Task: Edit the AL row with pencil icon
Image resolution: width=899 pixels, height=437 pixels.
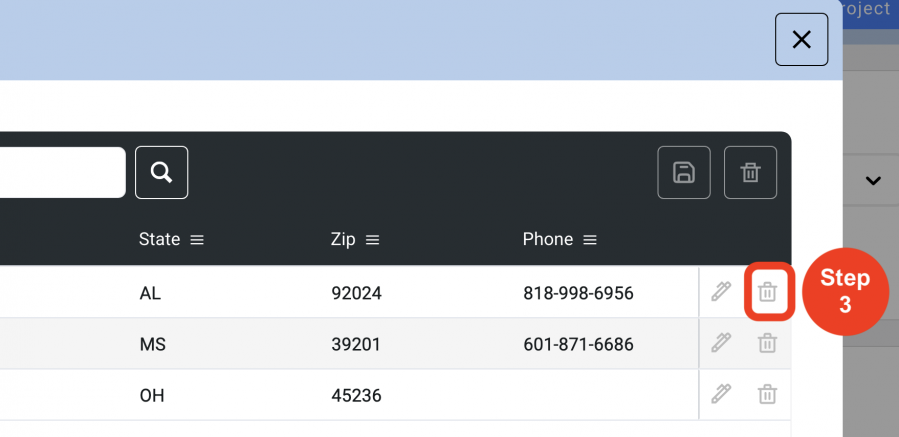Action: pos(721,292)
